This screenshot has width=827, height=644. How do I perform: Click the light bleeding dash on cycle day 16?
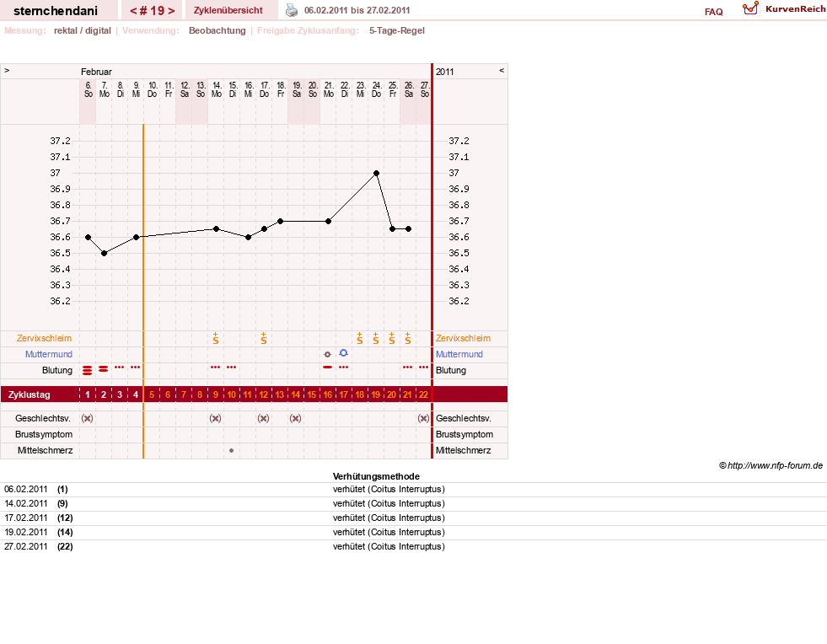pos(328,367)
